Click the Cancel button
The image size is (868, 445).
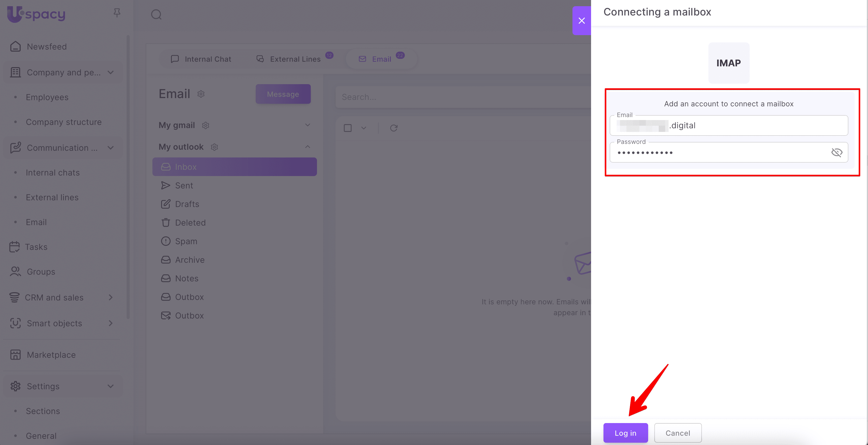678,433
